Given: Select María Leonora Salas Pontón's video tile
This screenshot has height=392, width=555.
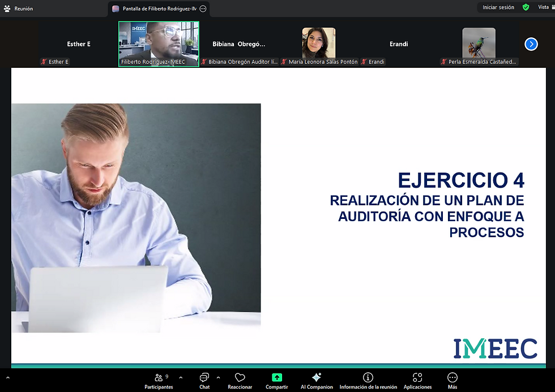Looking at the screenshot, I should [319, 44].
